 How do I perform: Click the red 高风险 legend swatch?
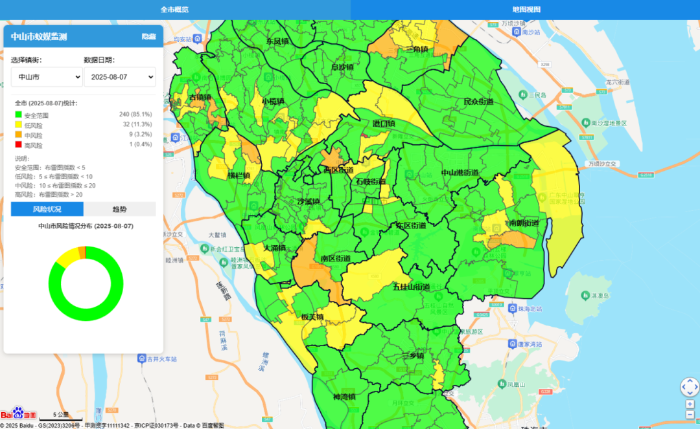18,144
